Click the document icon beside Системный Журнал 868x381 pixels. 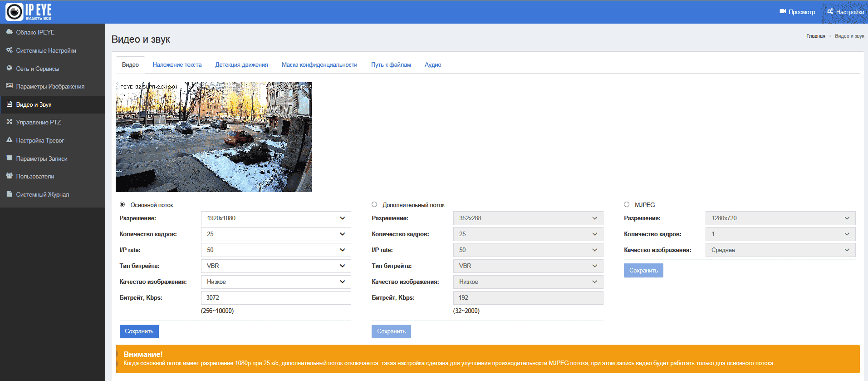[9, 194]
